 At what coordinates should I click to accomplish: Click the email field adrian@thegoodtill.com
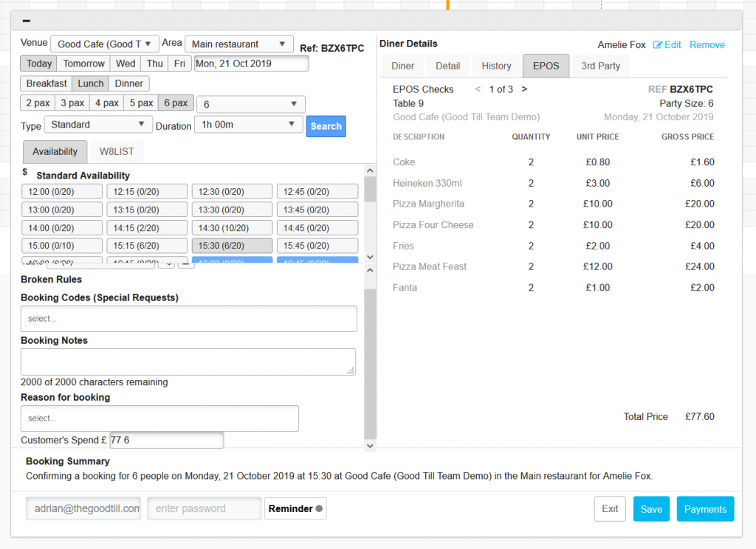click(83, 508)
